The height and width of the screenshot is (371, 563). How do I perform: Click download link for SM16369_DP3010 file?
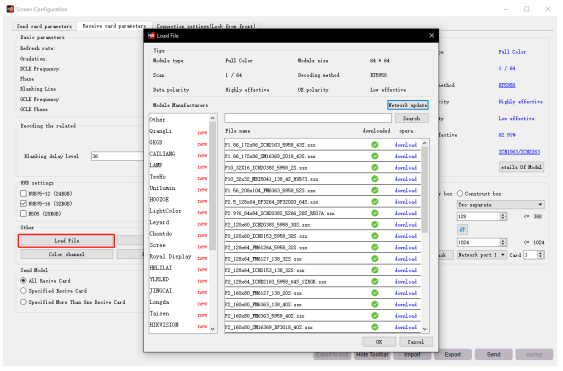point(406,327)
